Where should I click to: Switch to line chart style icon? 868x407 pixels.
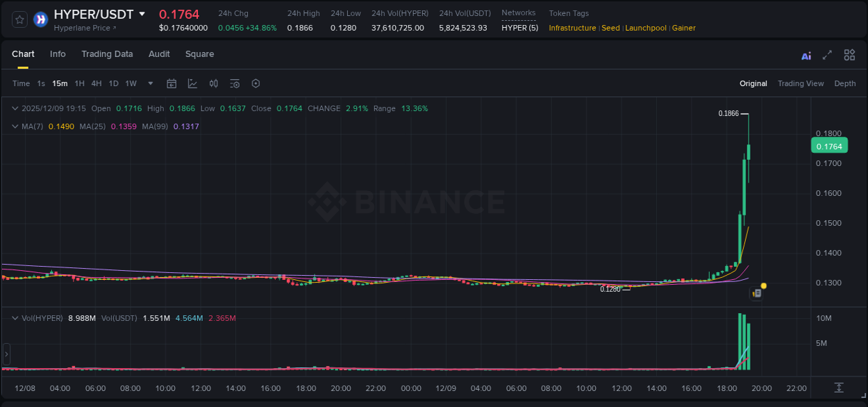(x=192, y=83)
